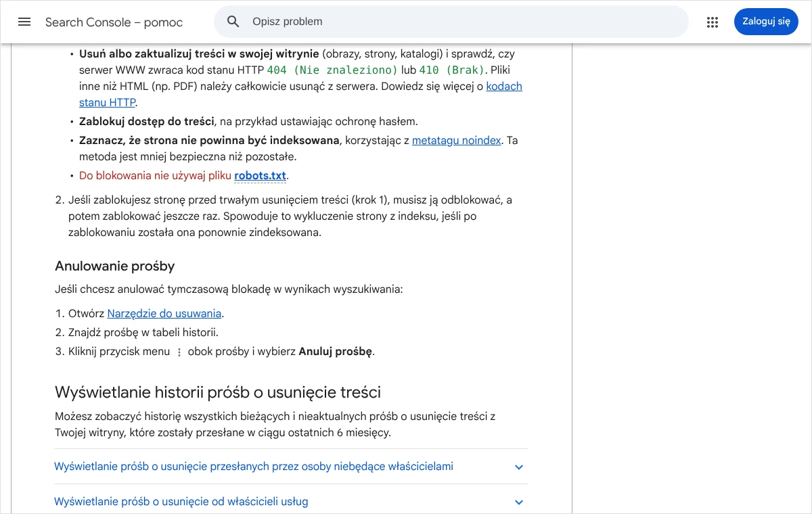Click chevron beside osoby niebędące właścicielami
Screen dimensions: 812x514
point(519,467)
